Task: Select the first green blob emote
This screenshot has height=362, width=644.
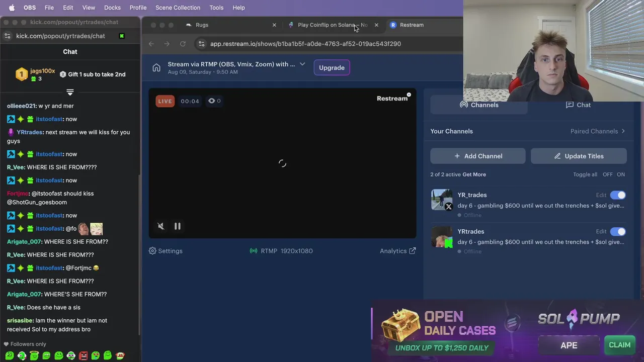Action: [9, 355]
